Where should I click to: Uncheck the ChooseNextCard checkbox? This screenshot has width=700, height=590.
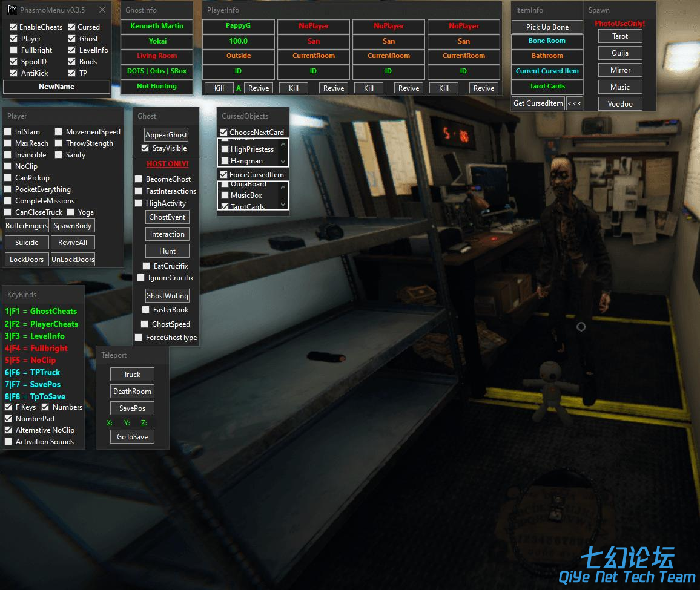223,132
